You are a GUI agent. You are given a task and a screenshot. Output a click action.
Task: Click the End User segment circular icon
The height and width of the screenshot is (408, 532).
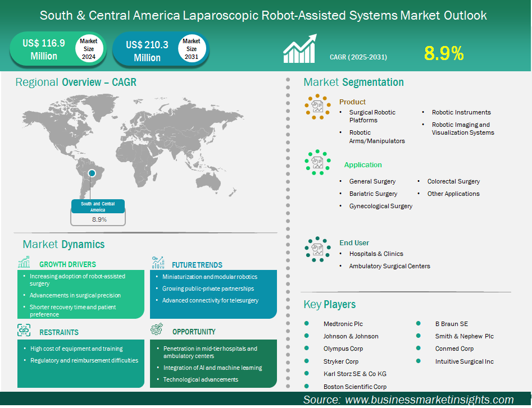(x=318, y=249)
